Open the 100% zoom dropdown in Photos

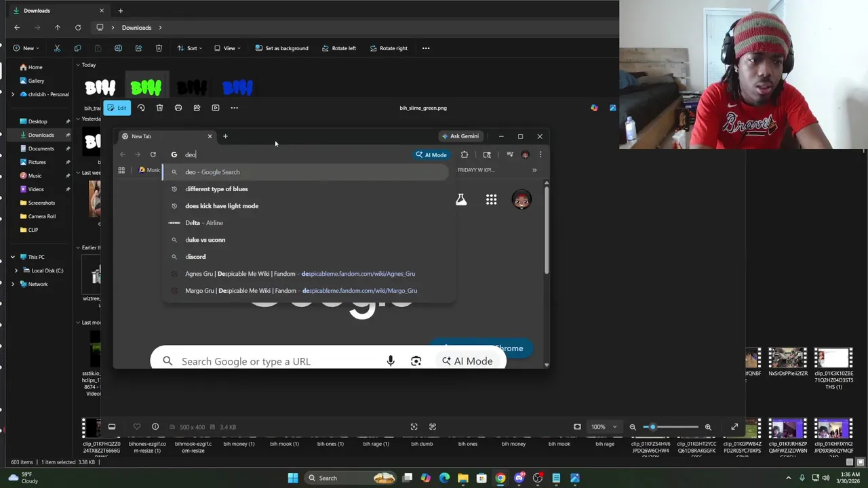604,427
